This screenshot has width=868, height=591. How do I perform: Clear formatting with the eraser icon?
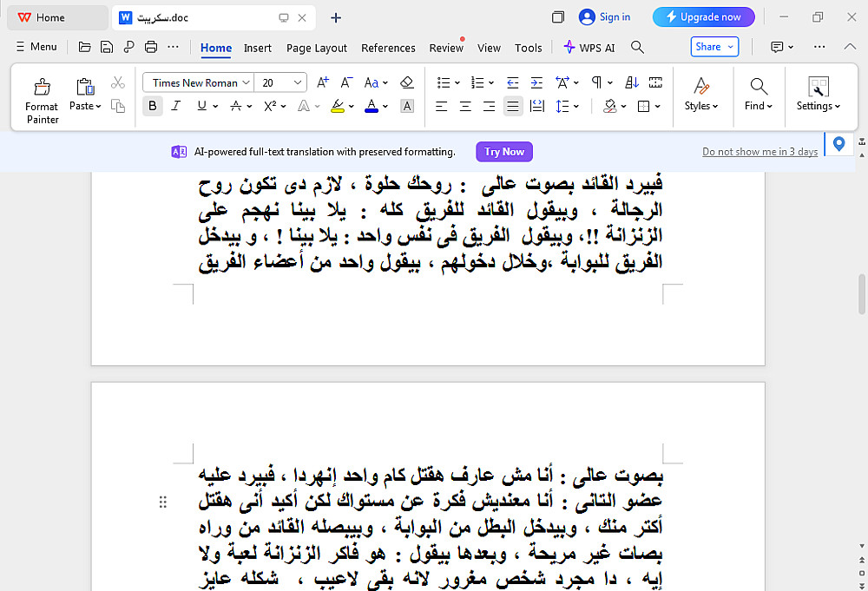pos(407,83)
